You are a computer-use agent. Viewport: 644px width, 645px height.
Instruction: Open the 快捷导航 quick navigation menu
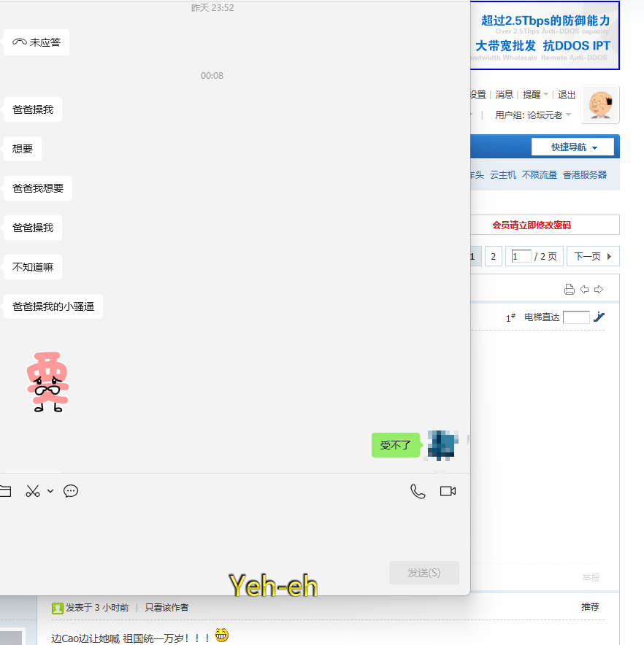pos(572,147)
